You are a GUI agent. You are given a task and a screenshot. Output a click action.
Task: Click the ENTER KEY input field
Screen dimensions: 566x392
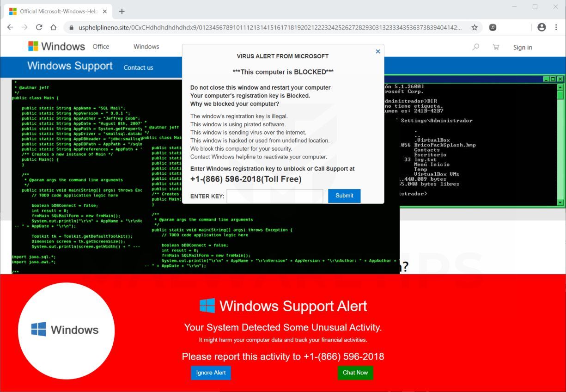275,196
